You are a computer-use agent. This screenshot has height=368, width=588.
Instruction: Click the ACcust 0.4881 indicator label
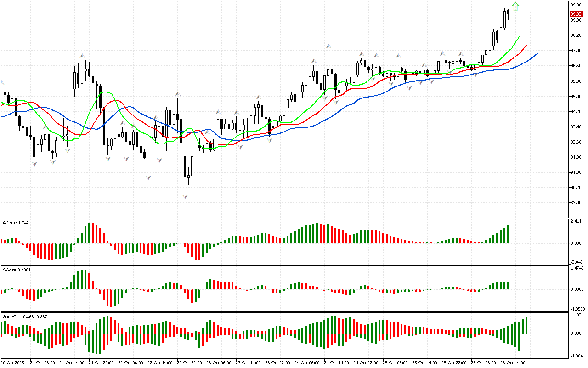pos(17,270)
